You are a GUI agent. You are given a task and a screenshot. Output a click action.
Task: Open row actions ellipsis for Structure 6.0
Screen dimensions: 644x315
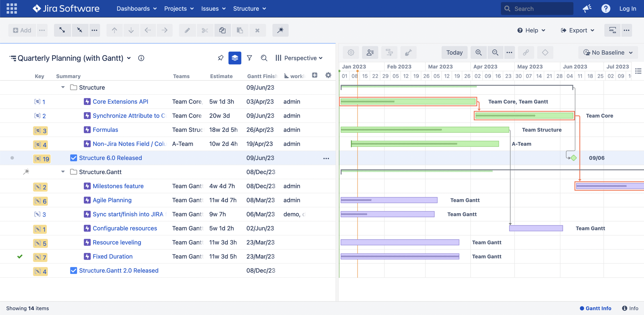pyautogui.click(x=326, y=158)
